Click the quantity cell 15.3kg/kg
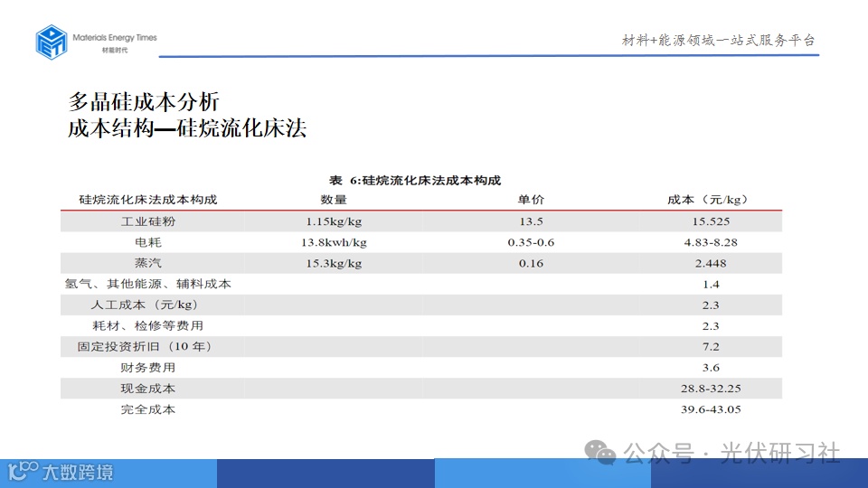Screen dimensions: 868x488 coord(334,263)
